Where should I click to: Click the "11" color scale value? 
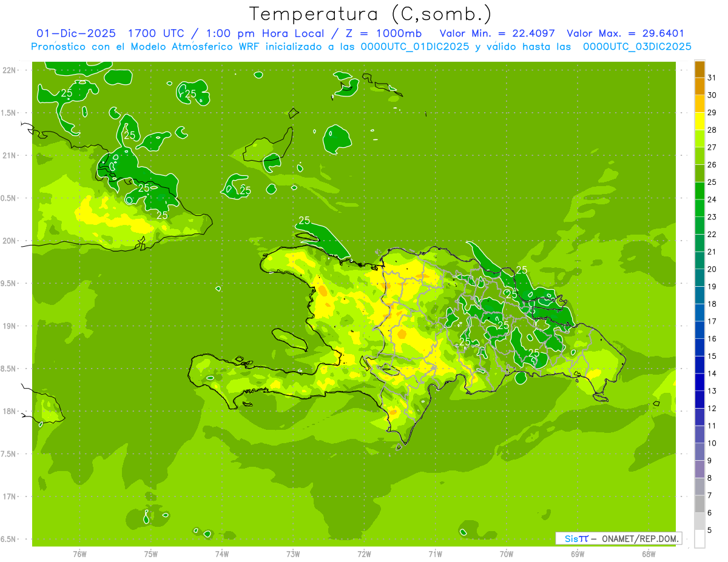[x=712, y=426]
